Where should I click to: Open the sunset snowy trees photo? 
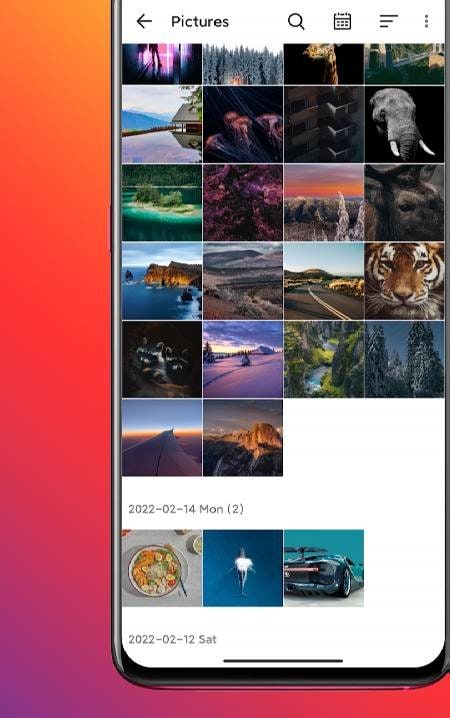[x=324, y=203]
